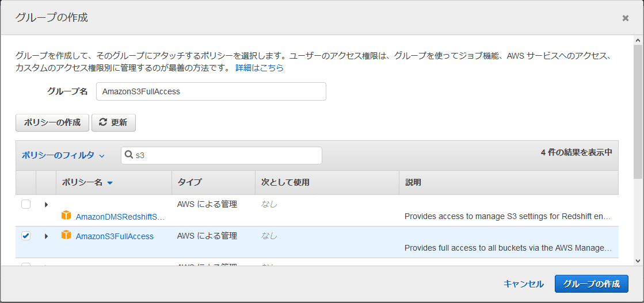Click the '4 件の結果を表示中' text

tap(577, 152)
